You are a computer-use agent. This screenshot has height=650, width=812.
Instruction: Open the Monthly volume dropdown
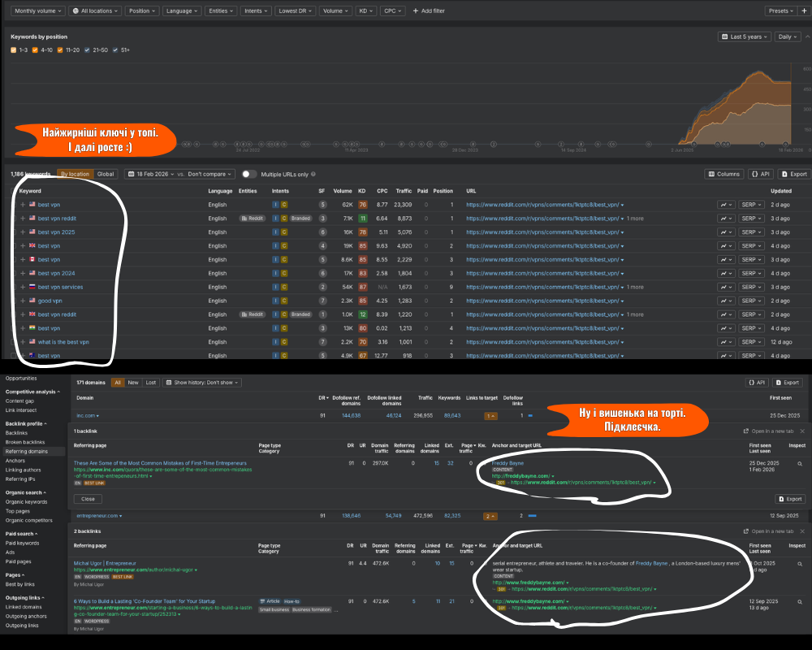point(37,11)
